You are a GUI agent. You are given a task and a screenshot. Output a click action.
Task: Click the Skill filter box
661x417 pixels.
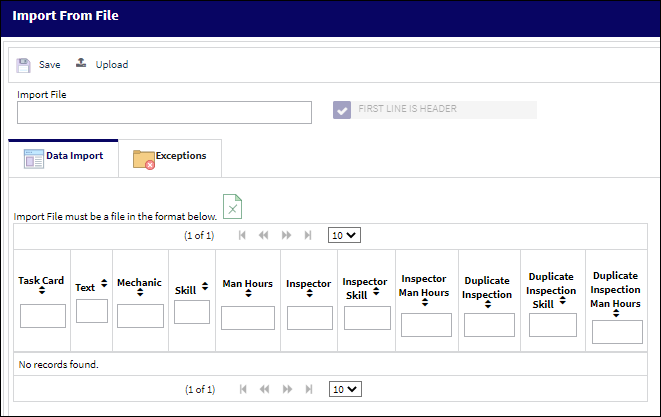[x=192, y=312]
